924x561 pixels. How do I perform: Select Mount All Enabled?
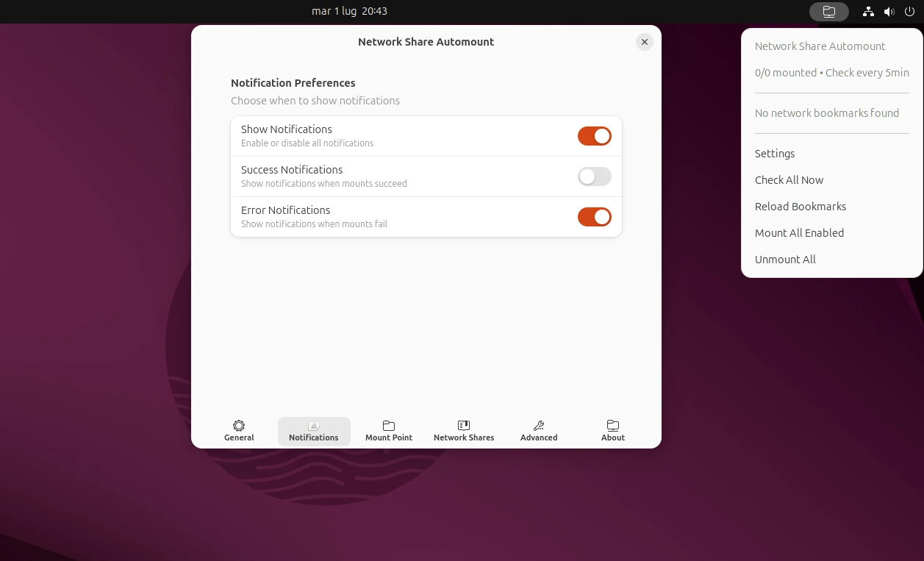(x=800, y=233)
